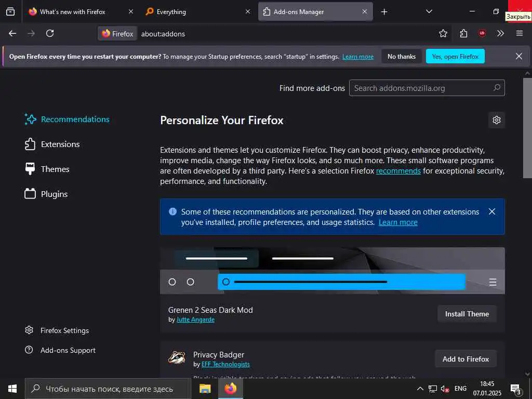Screen dimensions: 532x399
Task: Open File Explorer from taskbar
Action: pos(205,389)
